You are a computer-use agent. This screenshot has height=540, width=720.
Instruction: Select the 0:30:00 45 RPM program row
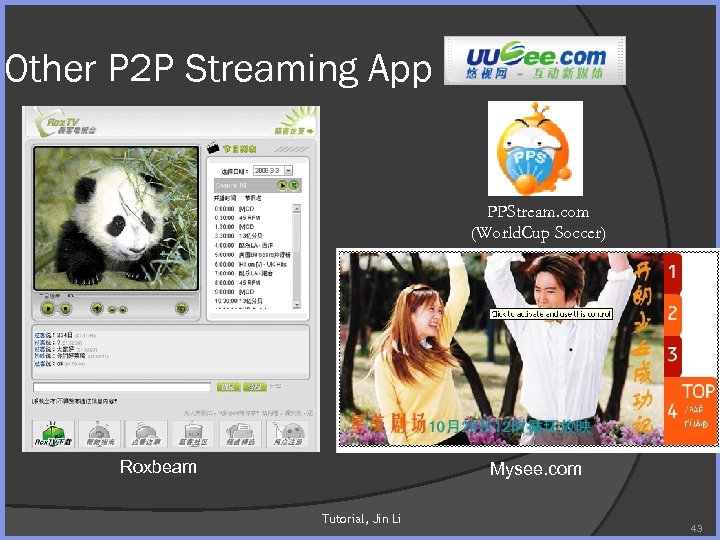237,218
